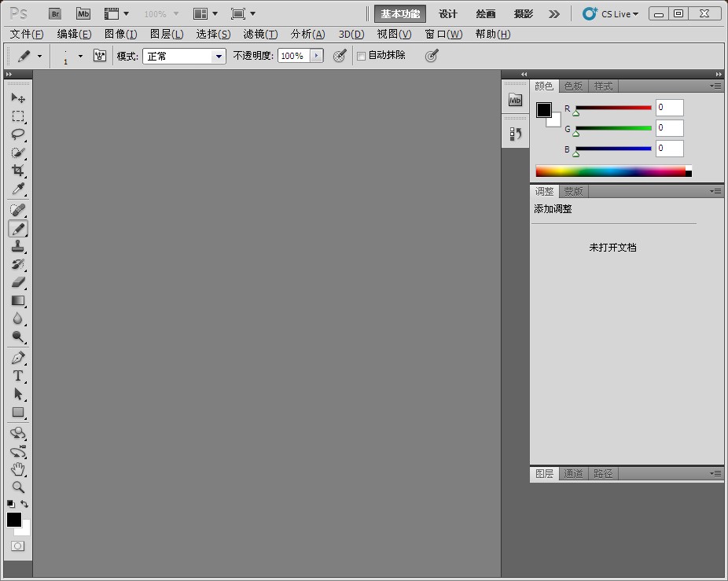This screenshot has height=581, width=728.
Task: Switch to the 色板 tab
Action: [x=573, y=86]
